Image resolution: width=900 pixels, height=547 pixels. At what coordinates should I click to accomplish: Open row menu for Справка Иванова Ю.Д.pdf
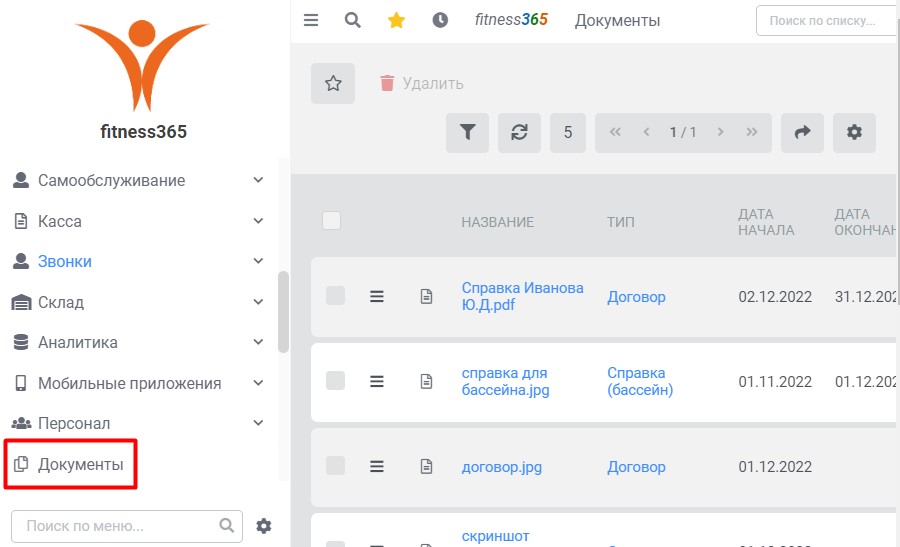point(377,296)
